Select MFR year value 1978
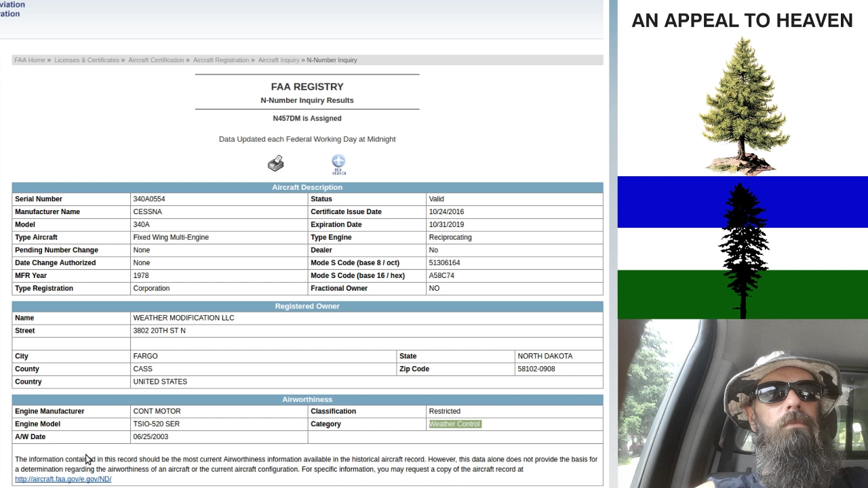This screenshot has width=868, height=488. click(x=140, y=276)
